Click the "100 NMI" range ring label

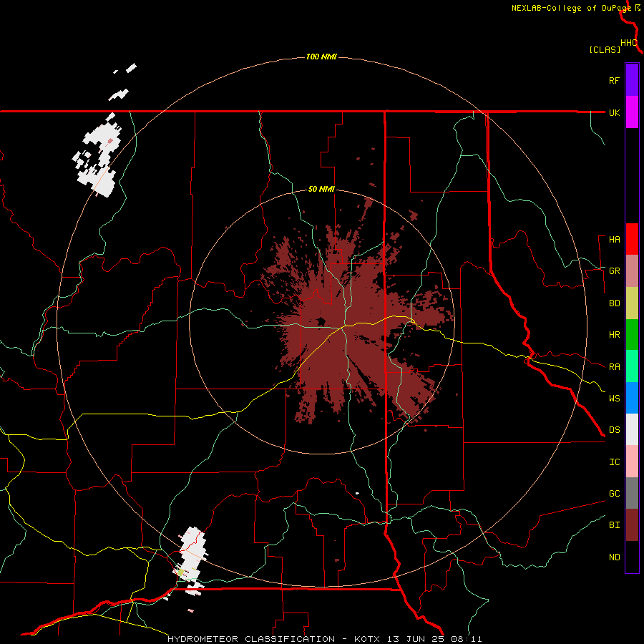pyautogui.click(x=321, y=57)
